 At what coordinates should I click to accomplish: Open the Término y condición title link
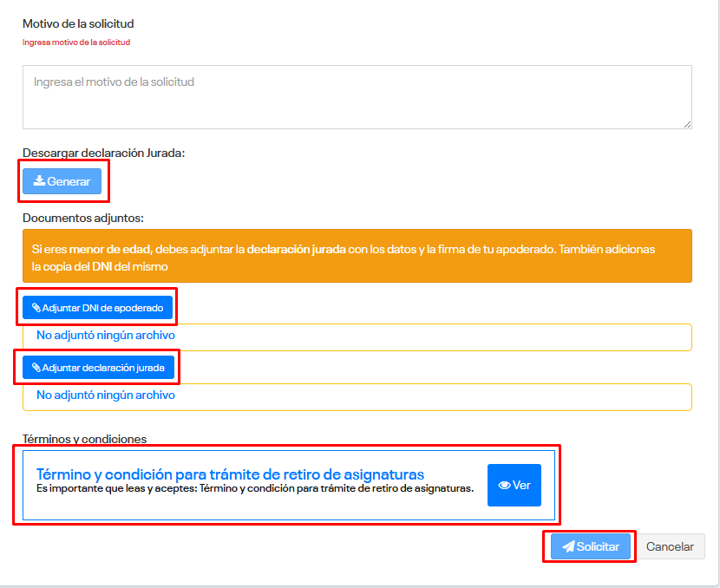[x=230, y=474]
